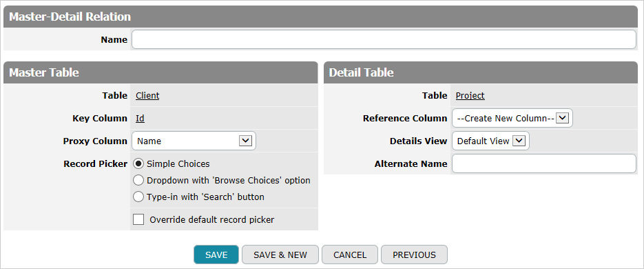Select Type-in with 'Search' button option

click(x=139, y=197)
